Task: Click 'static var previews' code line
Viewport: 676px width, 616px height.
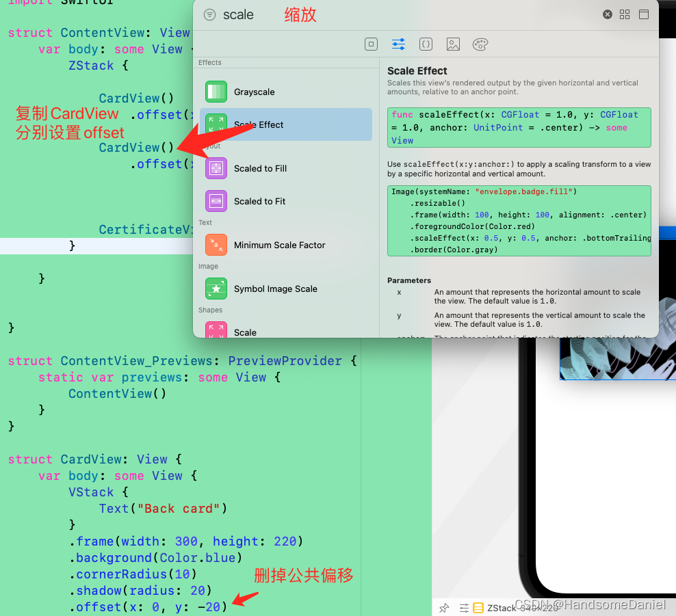Action: pyautogui.click(x=159, y=377)
